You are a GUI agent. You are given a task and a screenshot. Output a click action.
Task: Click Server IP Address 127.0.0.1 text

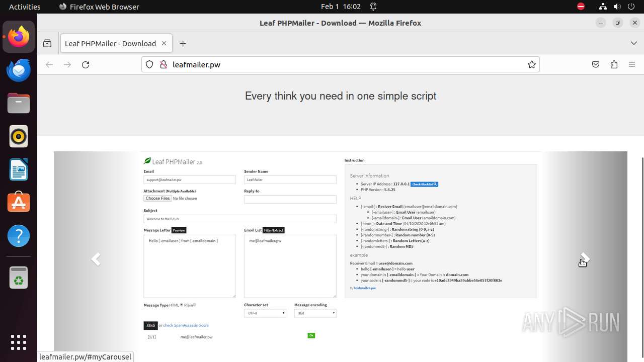(385, 184)
